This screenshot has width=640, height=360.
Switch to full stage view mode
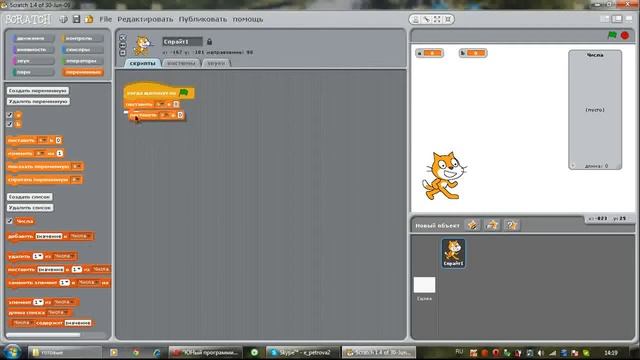pos(617,19)
